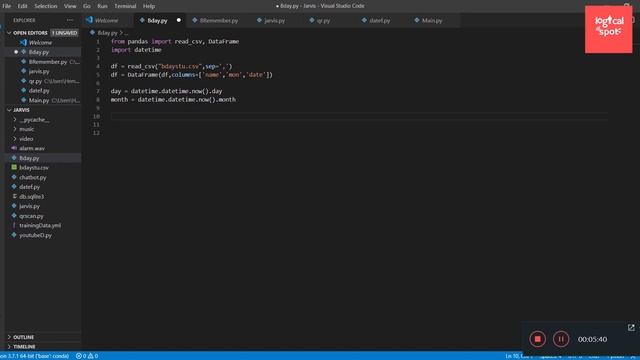The width and height of the screenshot is (640, 360).
Task: Open Explorer more actions ellipsis
Action: [70, 20]
